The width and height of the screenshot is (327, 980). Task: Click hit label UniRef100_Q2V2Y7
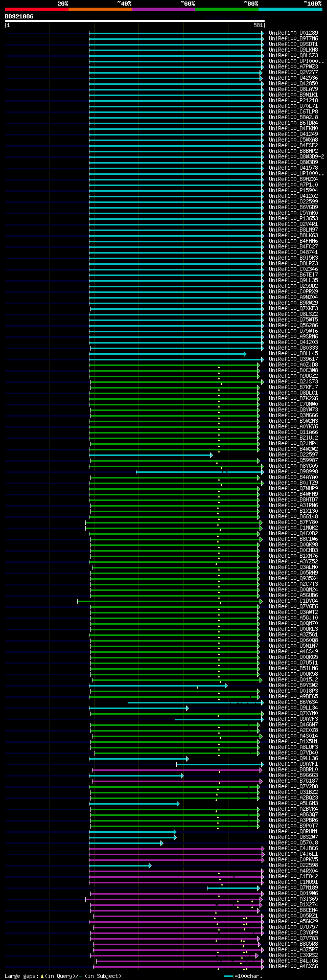[x=293, y=72]
